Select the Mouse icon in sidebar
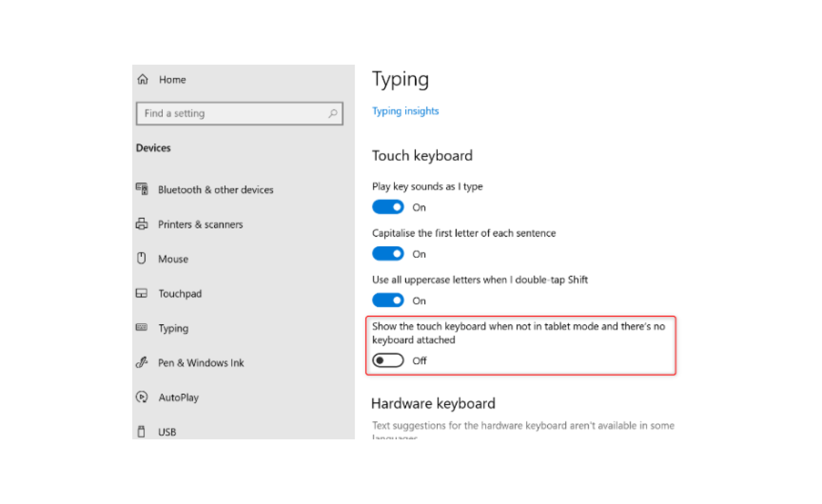Image resolution: width=822 pixels, height=504 pixels. (x=141, y=258)
